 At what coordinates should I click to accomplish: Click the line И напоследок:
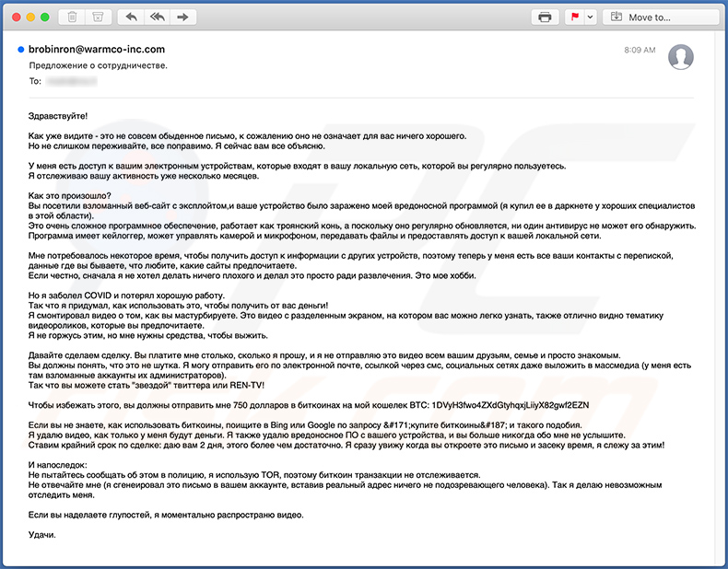[57, 465]
